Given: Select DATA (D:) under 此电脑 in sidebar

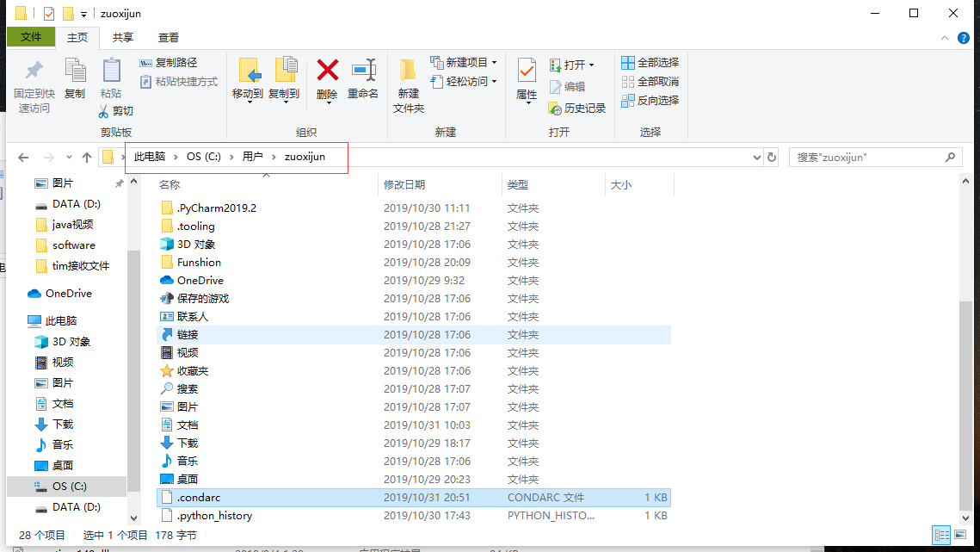Looking at the screenshot, I should [67, 507].
